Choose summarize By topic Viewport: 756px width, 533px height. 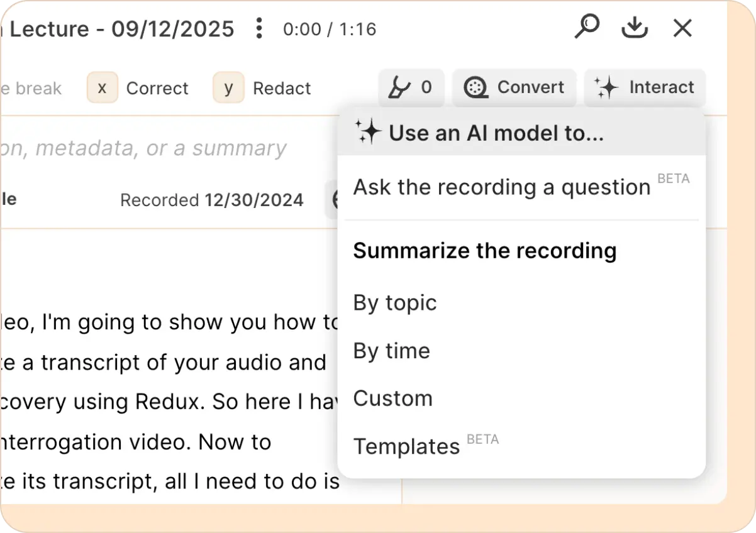point(395,303)
